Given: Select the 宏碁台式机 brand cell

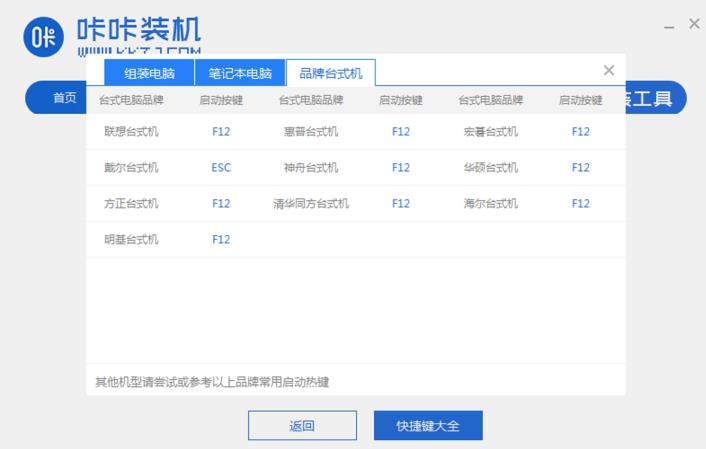Looking at the screenshot, I should [x=490, y=132].
